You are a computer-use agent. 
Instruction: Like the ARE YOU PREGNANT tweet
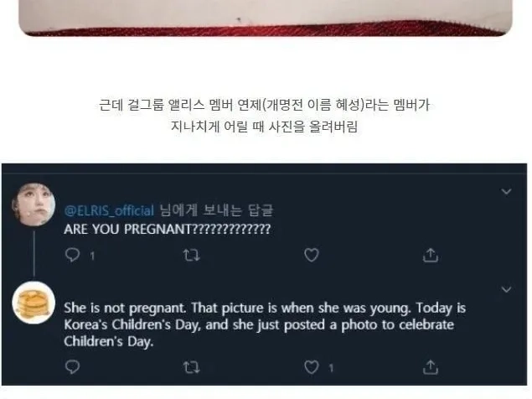point(312,255)
